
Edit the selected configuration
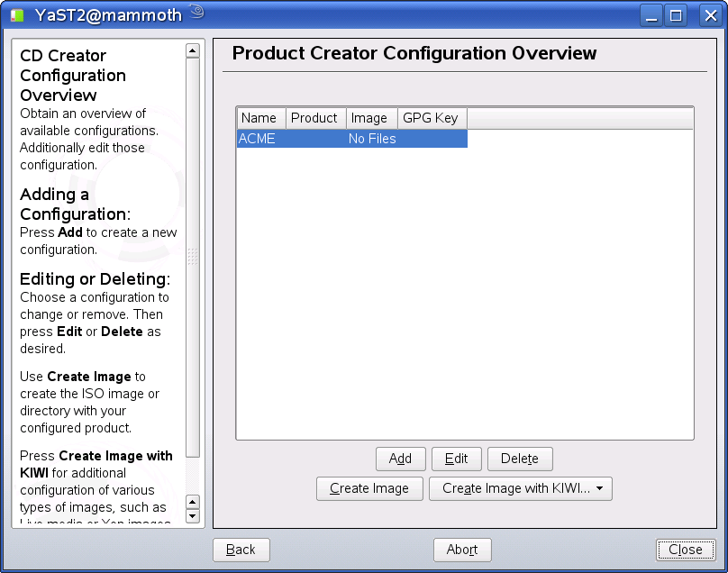pyautogui.click(x=457, y=459)
